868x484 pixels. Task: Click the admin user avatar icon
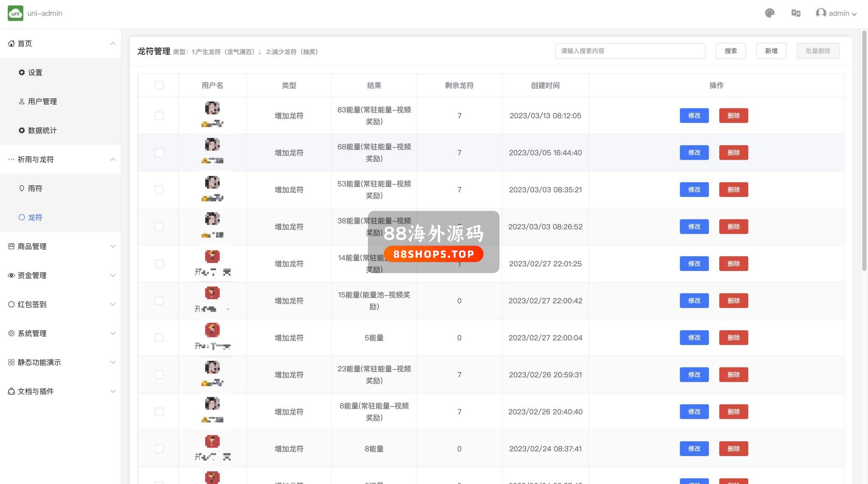coord(821,13)
